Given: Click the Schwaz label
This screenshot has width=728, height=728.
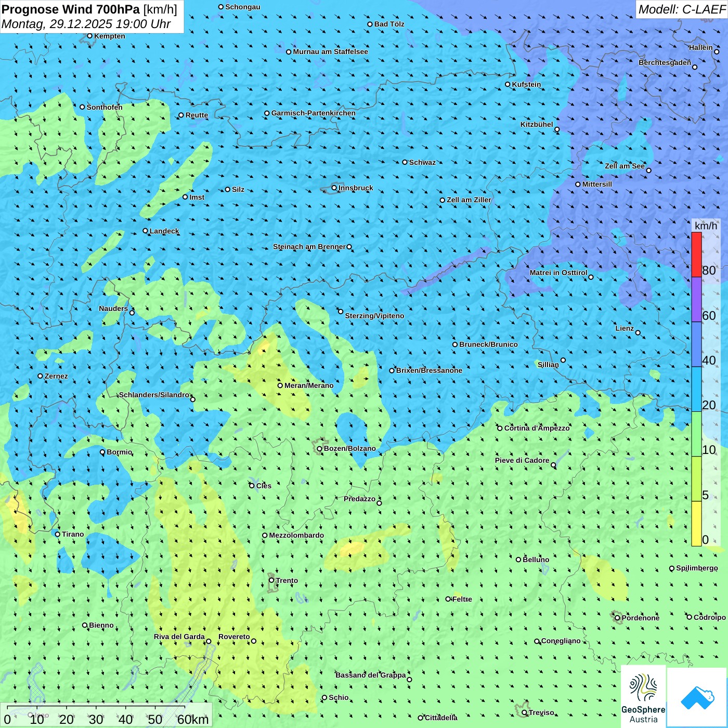Looking at the screenshot, I should pos(422,162).
